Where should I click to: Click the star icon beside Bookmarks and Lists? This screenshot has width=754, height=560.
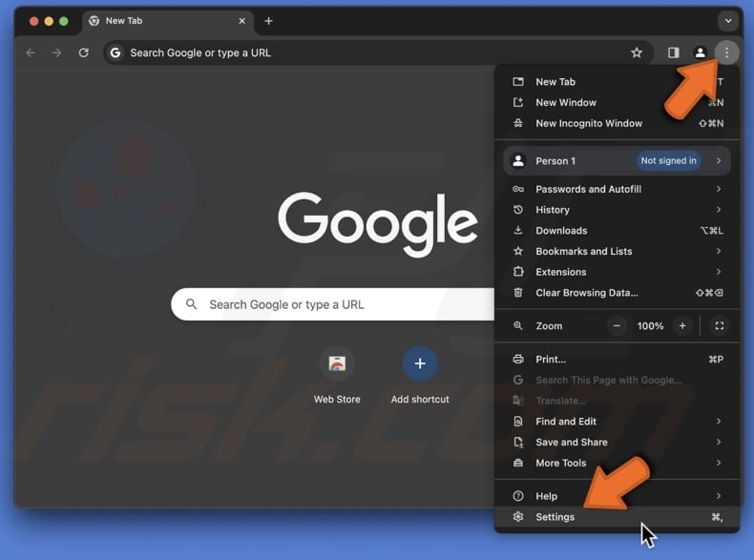coord(518,251)
